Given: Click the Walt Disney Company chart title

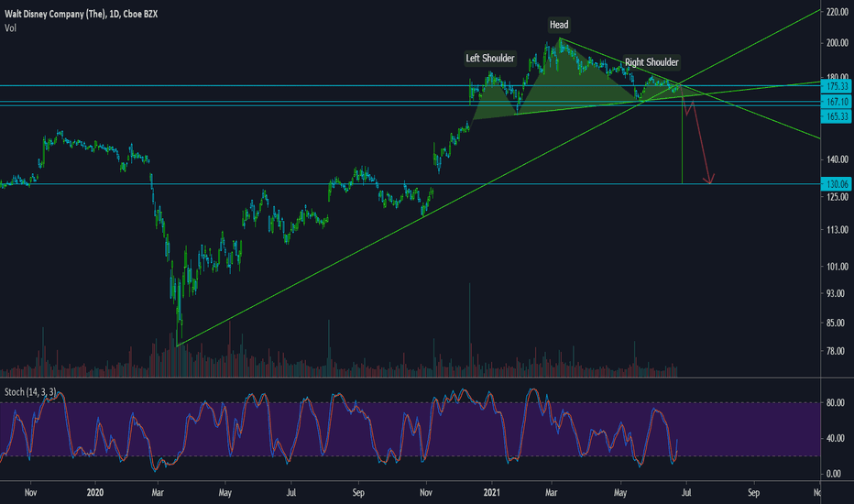Looking at the screenshot, I should 82,14.
